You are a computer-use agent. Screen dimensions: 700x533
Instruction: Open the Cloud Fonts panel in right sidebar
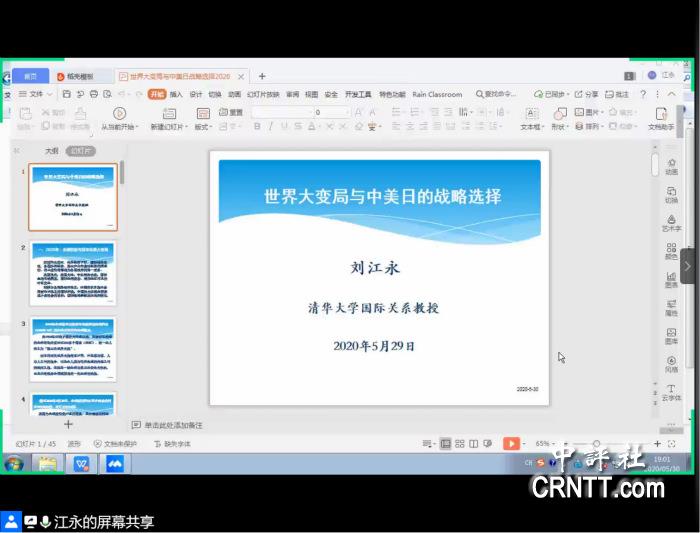click(x=671, y=393)
